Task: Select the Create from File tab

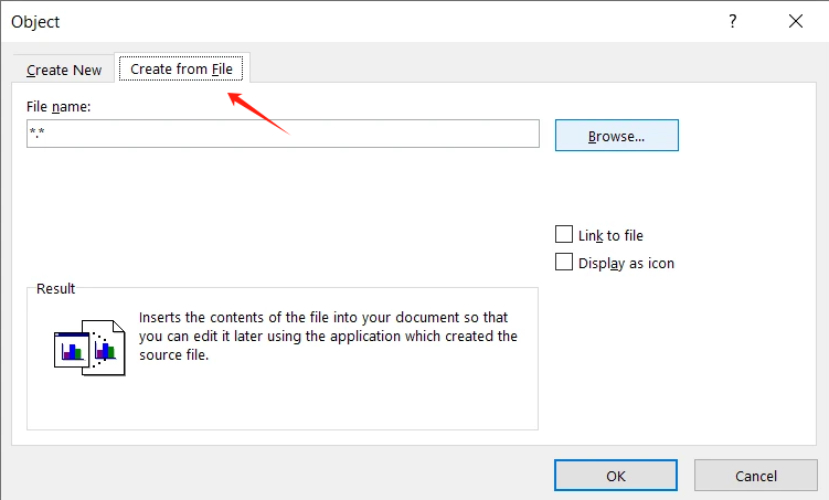Action: click(181, 69)
